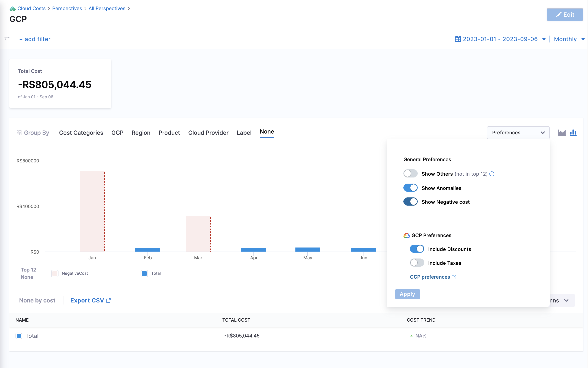Group by Label

(x=244, y=133)
